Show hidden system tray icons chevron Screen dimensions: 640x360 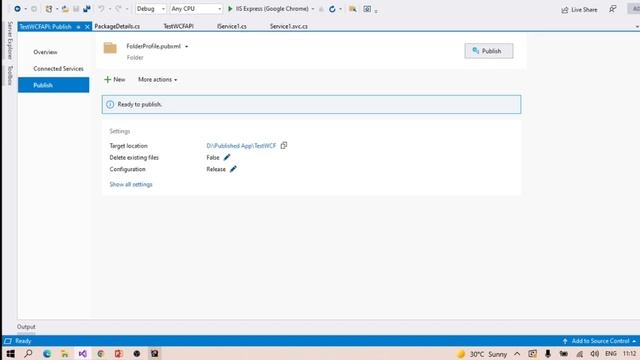517,354
